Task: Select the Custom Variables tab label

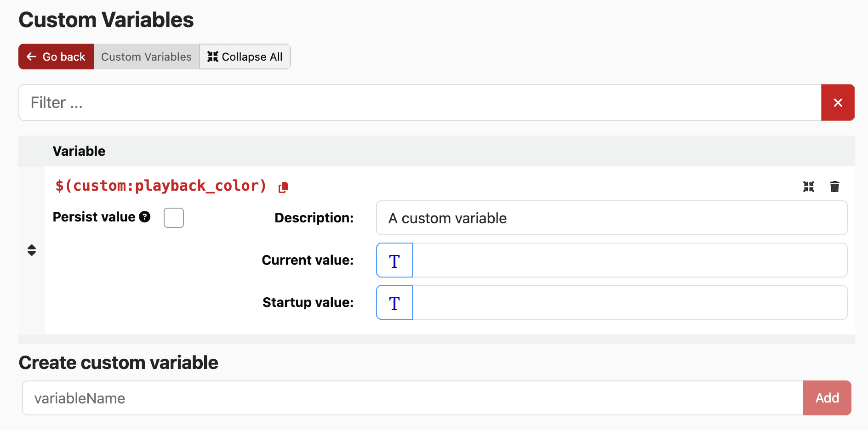Action: [146, 57]
